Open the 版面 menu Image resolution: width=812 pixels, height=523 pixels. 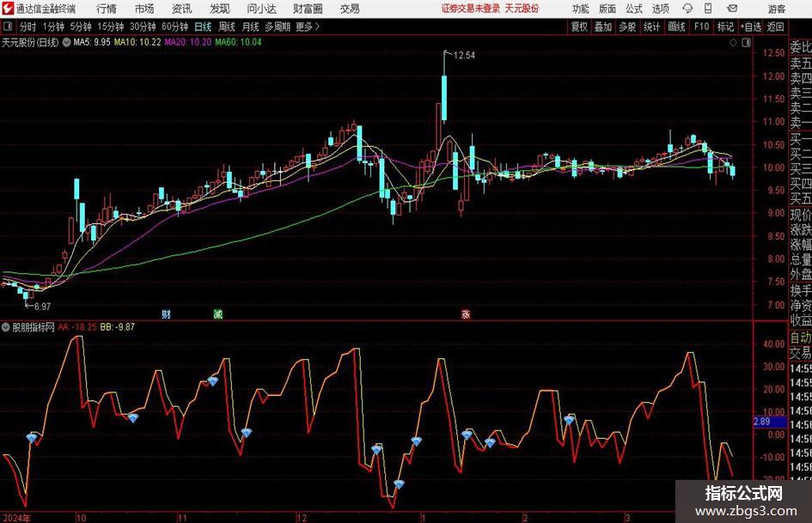click(x=607, y=9)
